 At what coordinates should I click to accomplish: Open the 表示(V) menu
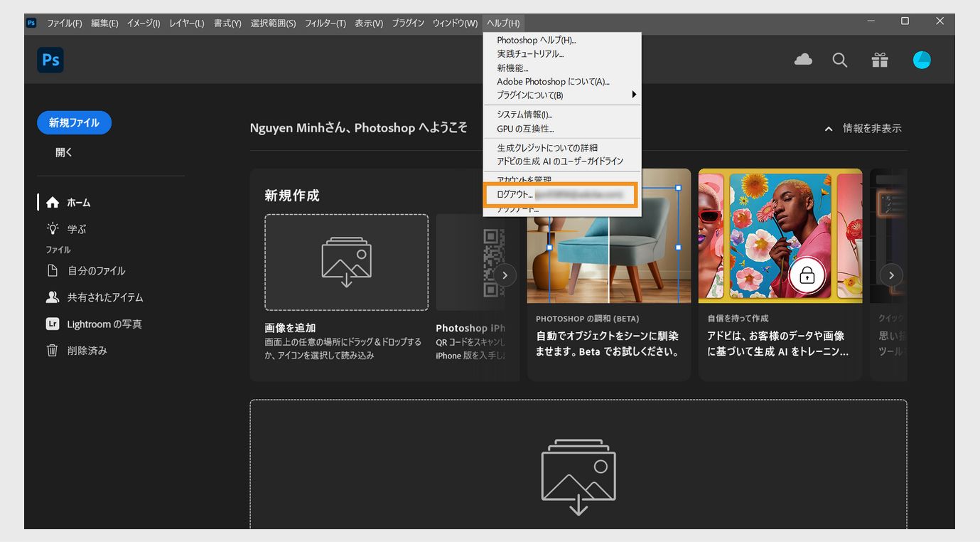369,23
